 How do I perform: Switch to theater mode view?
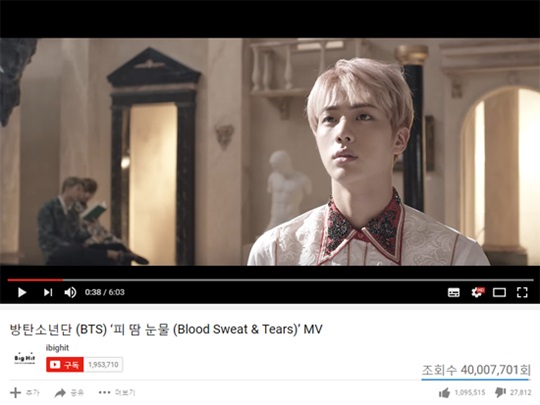coord(499,292)
